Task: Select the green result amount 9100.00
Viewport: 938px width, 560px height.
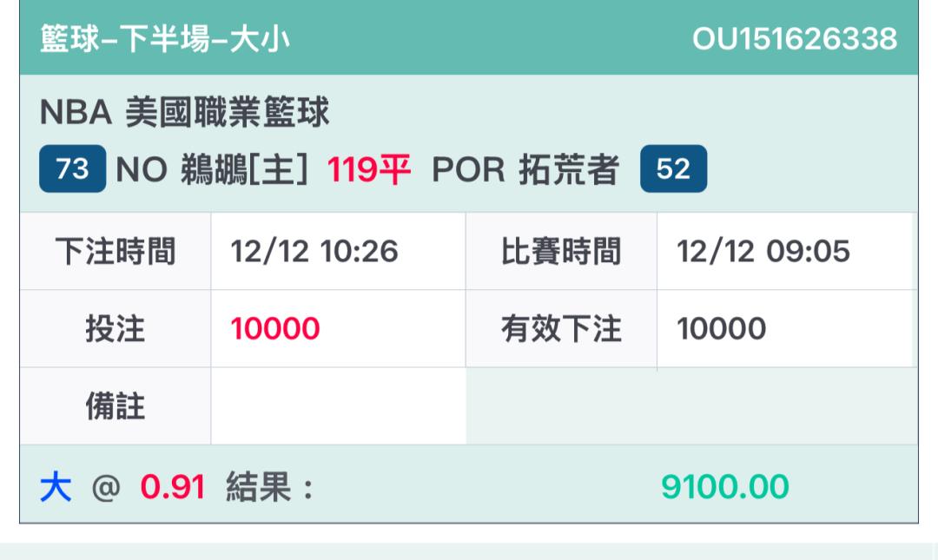Action: click(x=724, y=488)
